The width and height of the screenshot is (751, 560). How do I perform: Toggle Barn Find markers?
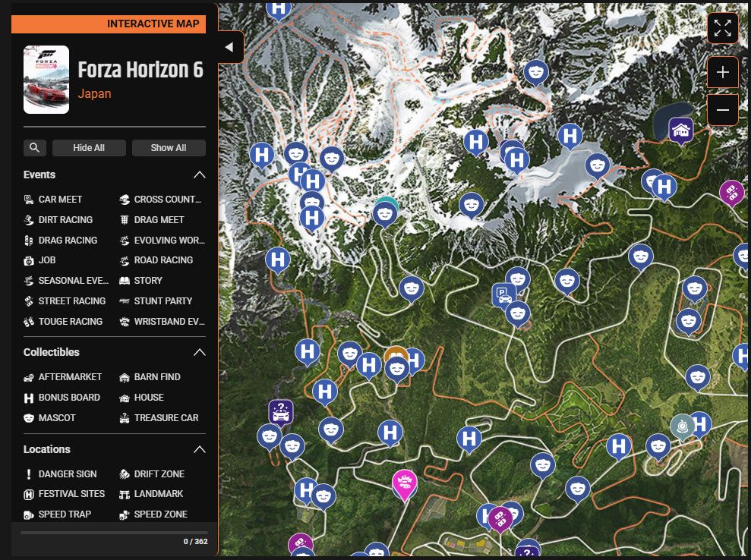[150, 377]
